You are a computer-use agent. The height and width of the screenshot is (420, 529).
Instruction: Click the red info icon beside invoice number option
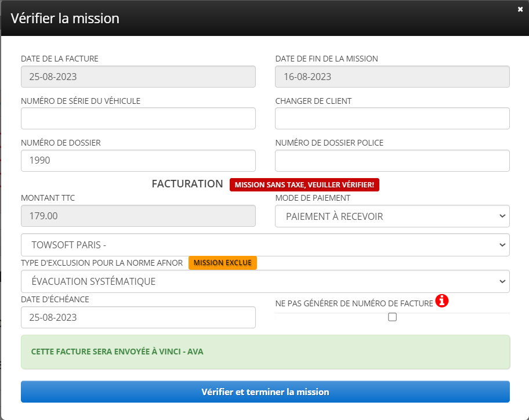point(442,301)
